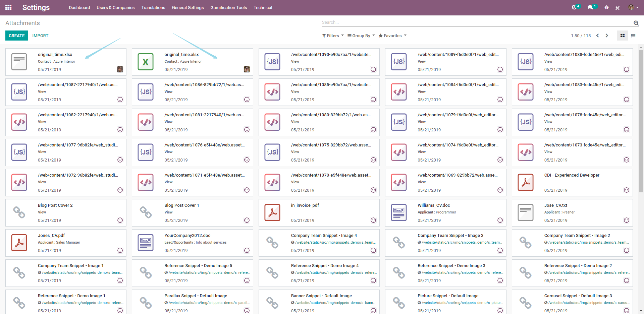The height and width of the screenshot is (314, 644).
Task: Toggle the avatar badge on original_time.xlsx
Action: [120, 69]
